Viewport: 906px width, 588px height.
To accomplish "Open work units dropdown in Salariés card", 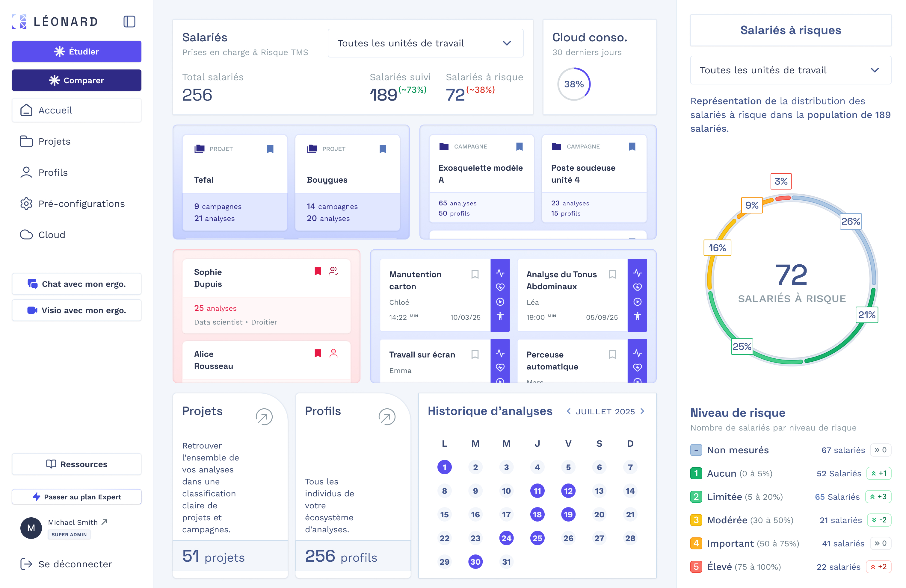I will pos(425,43).
